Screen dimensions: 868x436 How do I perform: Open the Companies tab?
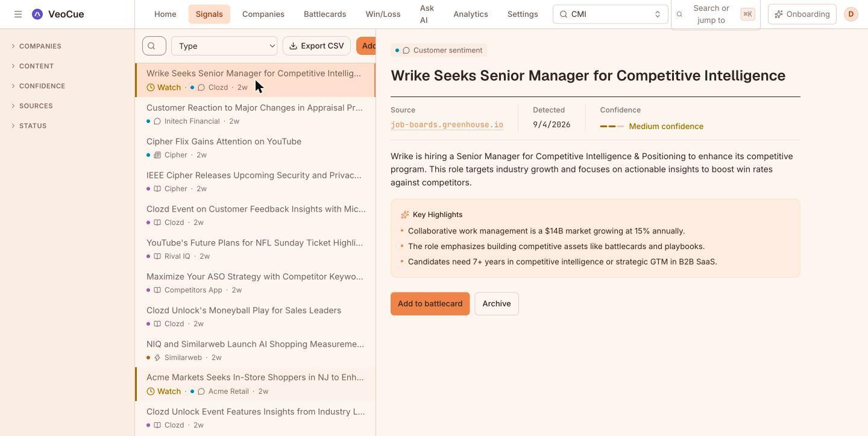(x=263, y=14)
